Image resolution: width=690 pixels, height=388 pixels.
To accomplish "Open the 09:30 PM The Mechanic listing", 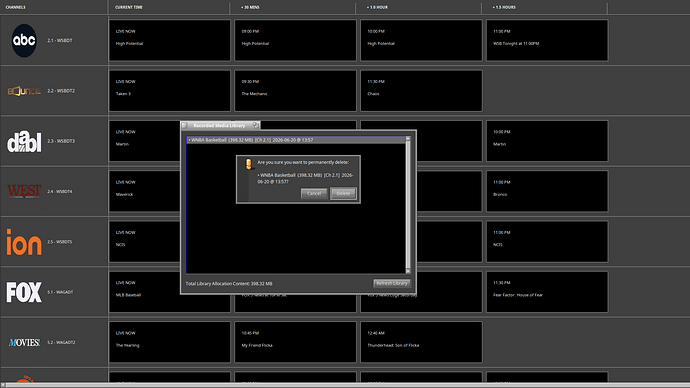I will coord(295,91).
